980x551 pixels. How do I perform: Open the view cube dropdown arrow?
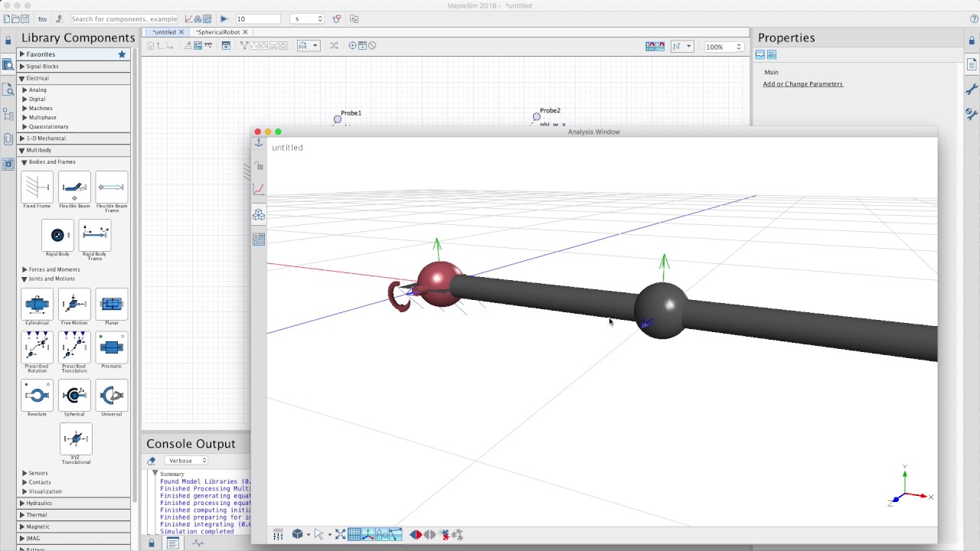point(308,535)
